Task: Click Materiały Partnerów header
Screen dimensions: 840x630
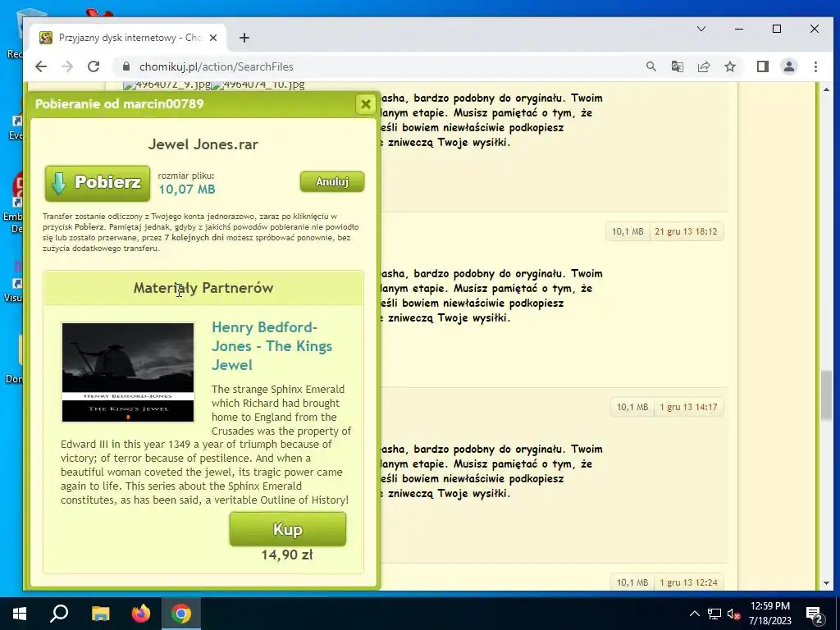Action: pos(203,288)
